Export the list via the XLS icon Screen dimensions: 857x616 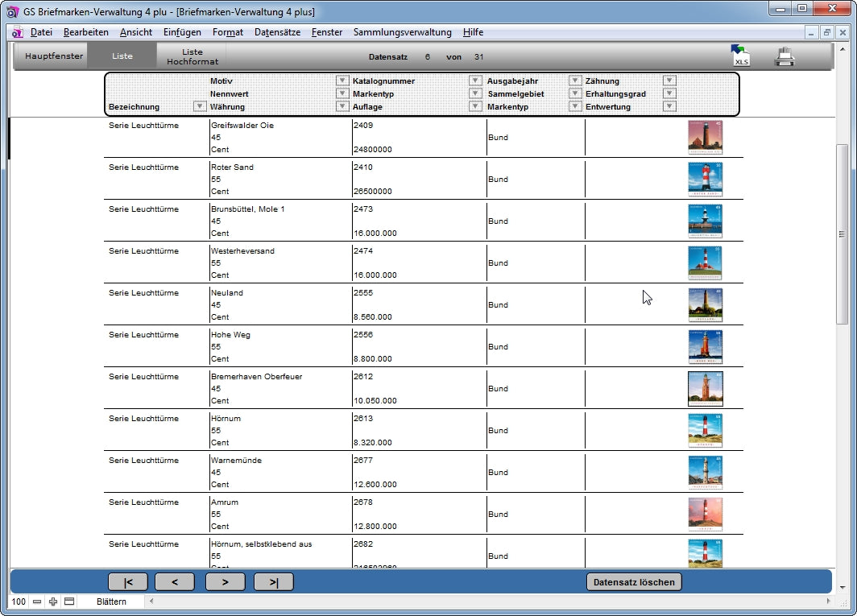[740, 56]
